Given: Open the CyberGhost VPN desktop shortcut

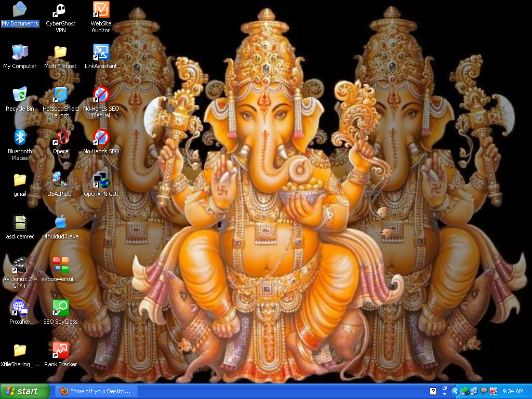Looking at the screenshot, I should pyautogui.click(x=60, y=11).
